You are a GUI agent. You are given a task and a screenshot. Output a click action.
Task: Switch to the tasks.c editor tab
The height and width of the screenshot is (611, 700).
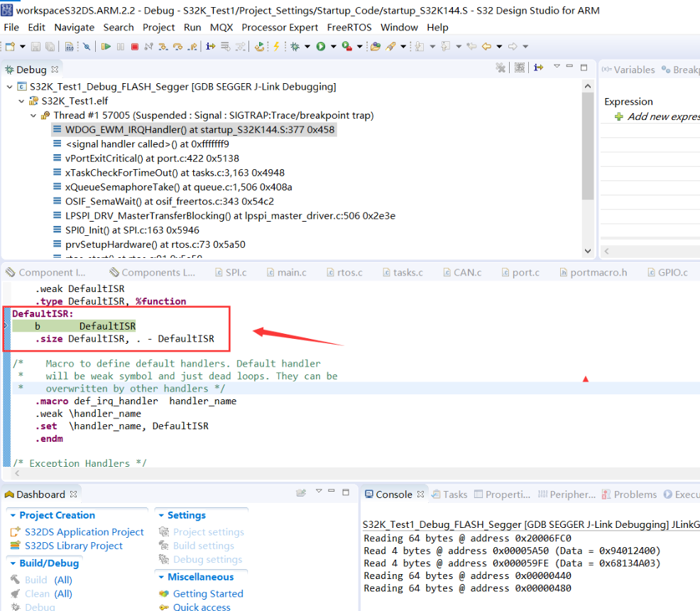[403, 272]
